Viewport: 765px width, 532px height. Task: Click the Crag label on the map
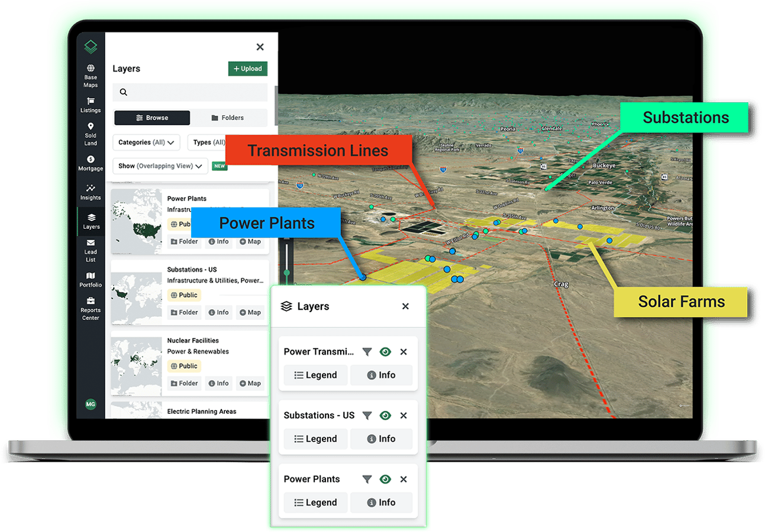click(561, 284)
